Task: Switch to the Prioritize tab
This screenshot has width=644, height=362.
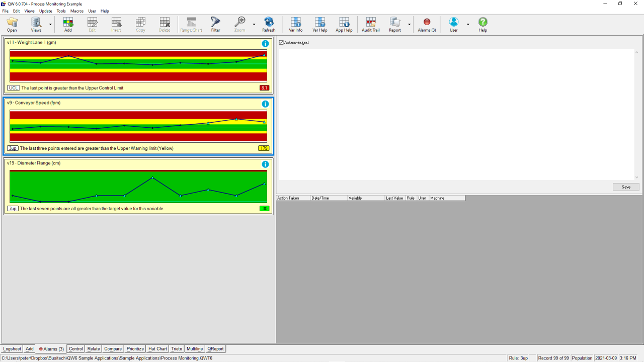Action: [x=135, y=349]
